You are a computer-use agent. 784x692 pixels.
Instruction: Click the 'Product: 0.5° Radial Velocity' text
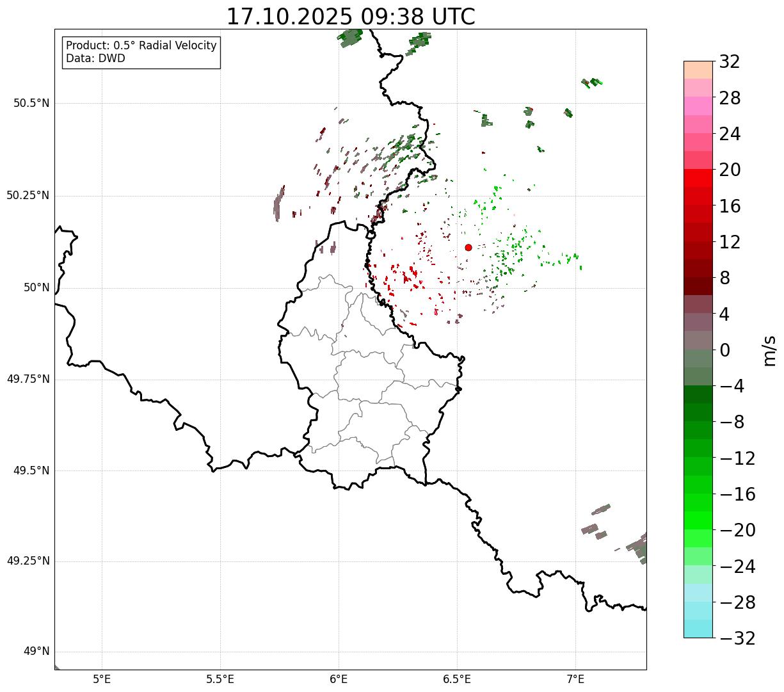click(141, 46)
